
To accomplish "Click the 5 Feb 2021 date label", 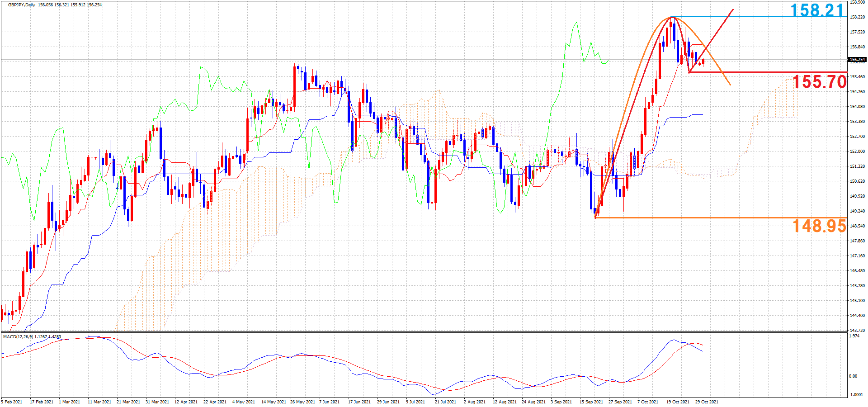I will tap(12, 402).
